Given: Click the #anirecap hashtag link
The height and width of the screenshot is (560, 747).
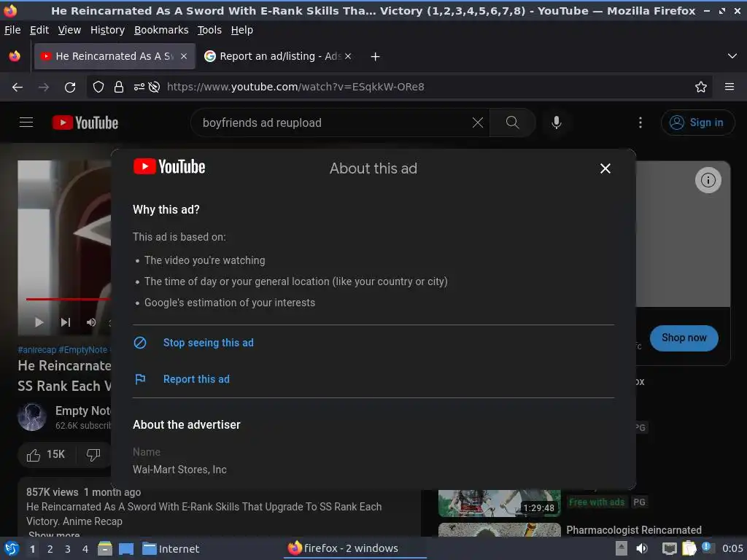Looking at the screenshot, I should [x=36, y=349].
